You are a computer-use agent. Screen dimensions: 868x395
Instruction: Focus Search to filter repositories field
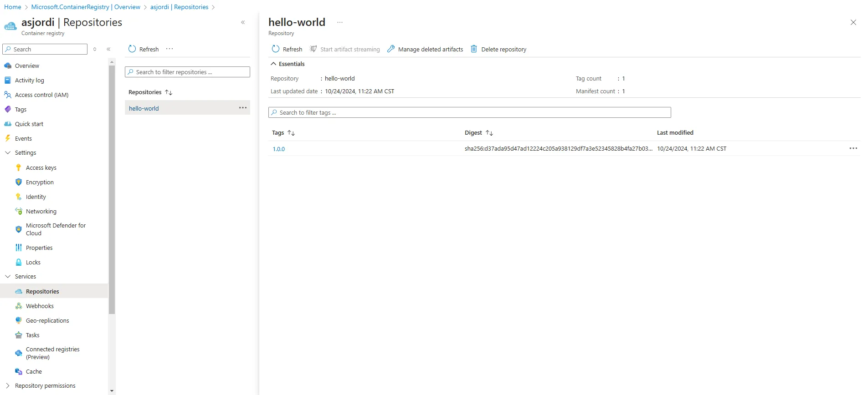pos(187,72)
